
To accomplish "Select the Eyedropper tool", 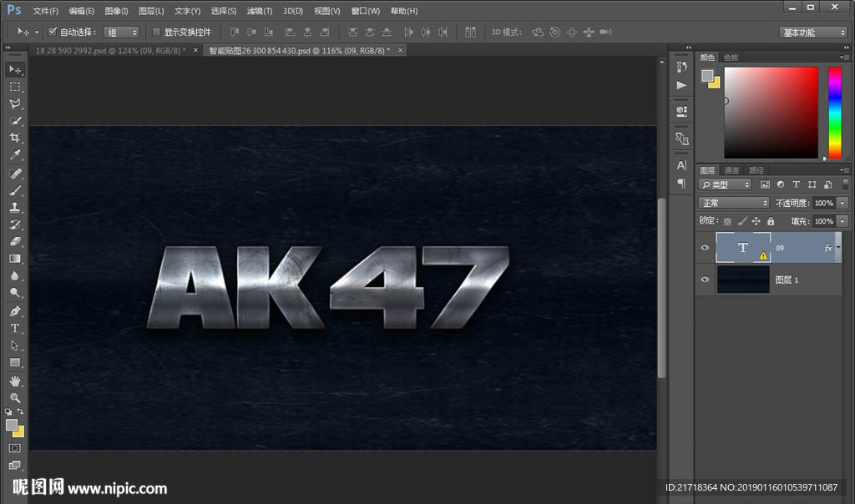I will pos(15,154).
